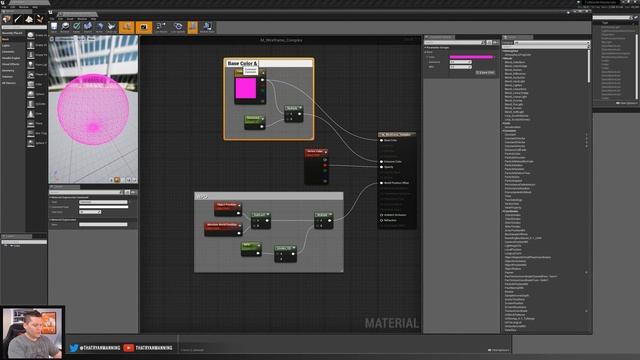Click the Details panel view options eye icon
This screenshot has height=360, width=640.
(496, 42)
